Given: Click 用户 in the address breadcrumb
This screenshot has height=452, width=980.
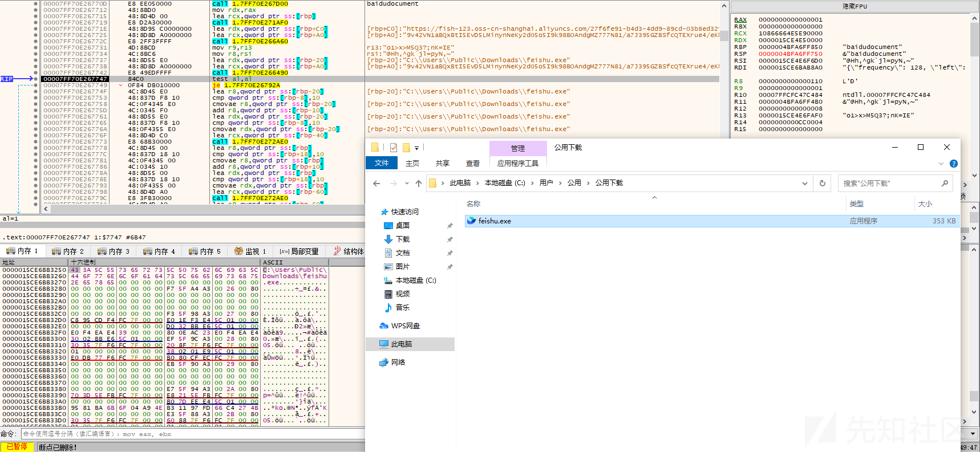Looking at the screenshot, I should click(546, 183).
